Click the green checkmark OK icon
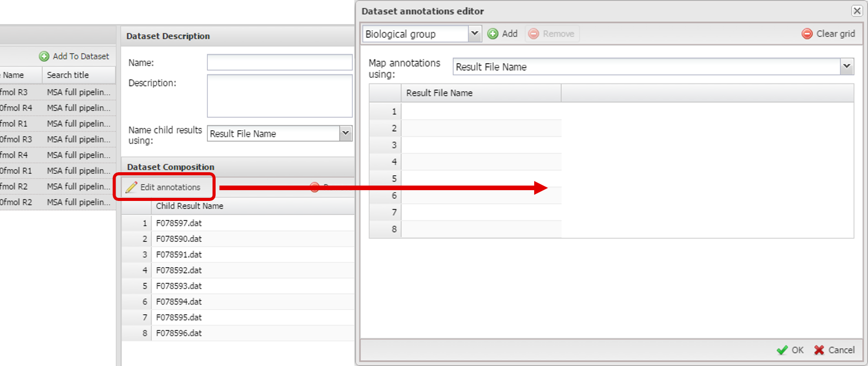The image size is (868, 366). [x=782, y=350]
